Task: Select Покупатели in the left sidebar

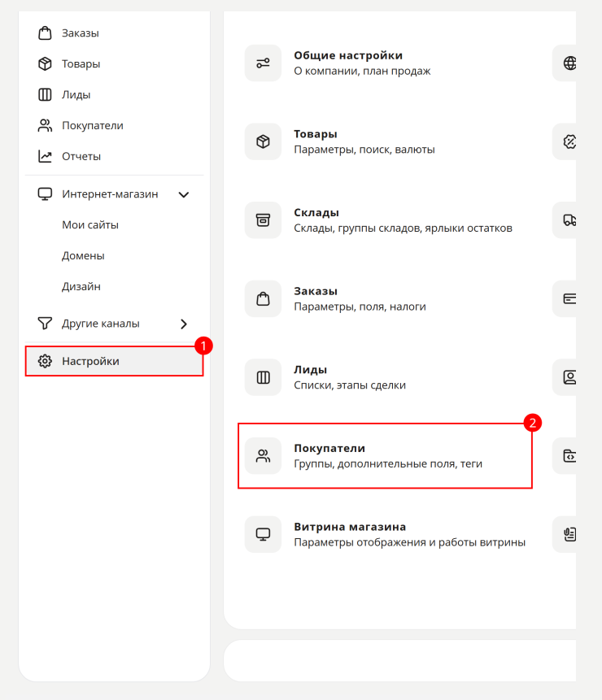Action: point(93,125)
